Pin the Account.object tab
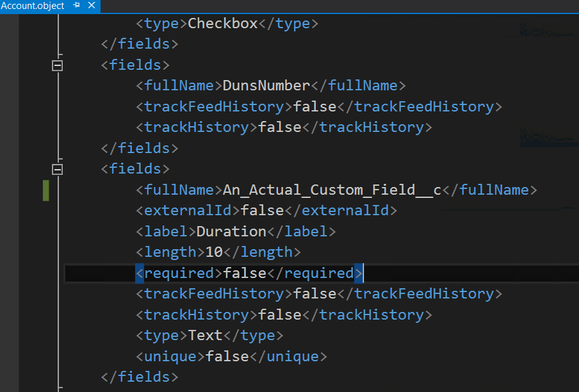This screenshot has width=579, height=392. tap(77, 6)
